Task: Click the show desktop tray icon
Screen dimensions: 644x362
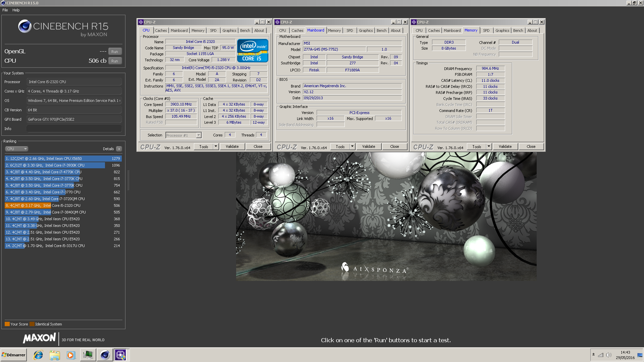Action: pos(640,355)
